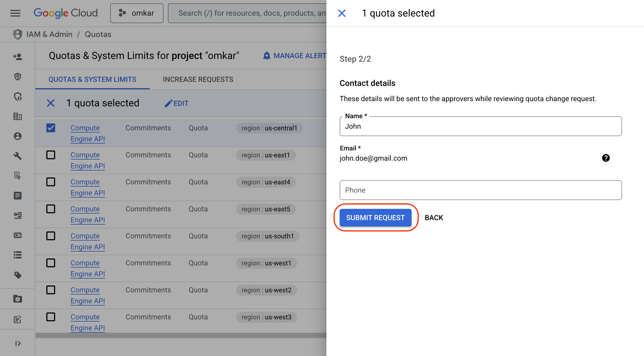Image resolution: width=644 pixels, height=356 pixels.
Task: Check the us-east1 quota checkbox
Action: [51, 155]
